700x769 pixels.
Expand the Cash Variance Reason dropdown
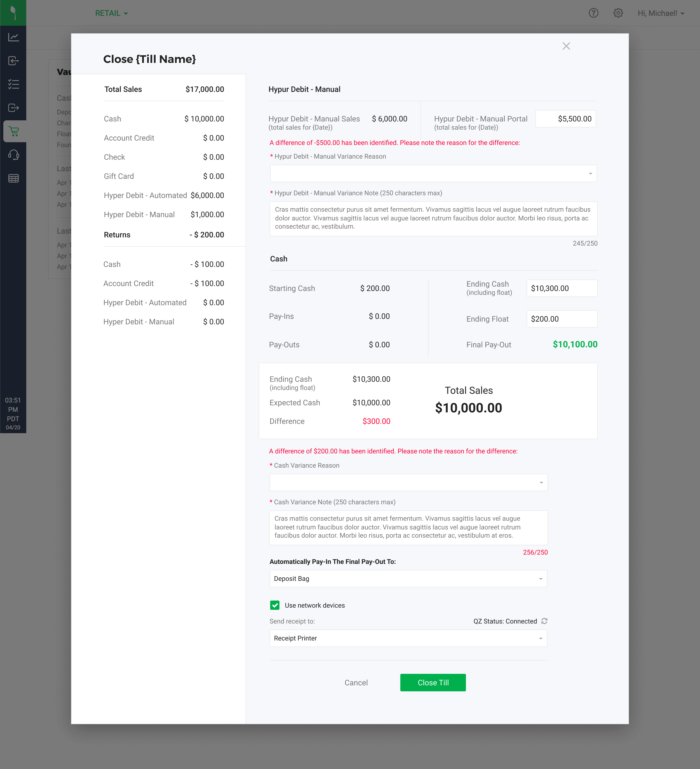pyautogui.click(x=408, y=482)
